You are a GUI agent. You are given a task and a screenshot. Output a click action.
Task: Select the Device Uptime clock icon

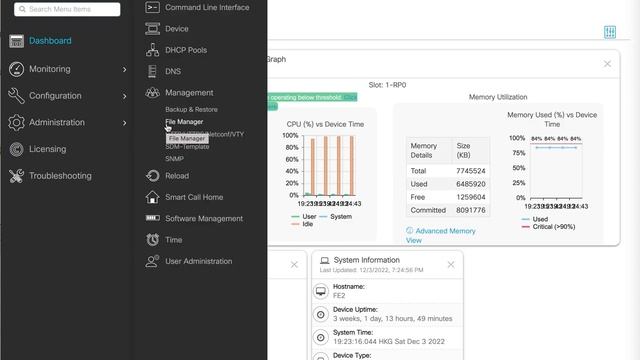321,314
